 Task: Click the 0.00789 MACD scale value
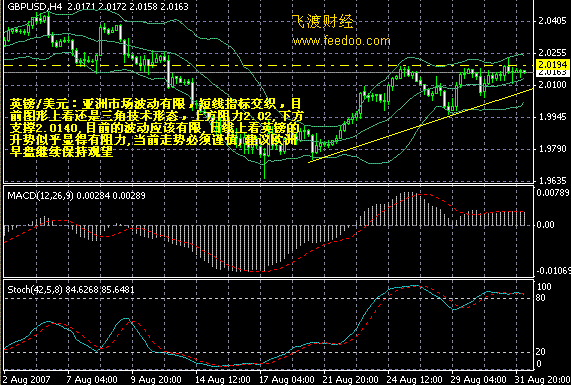tap(554, 192)
